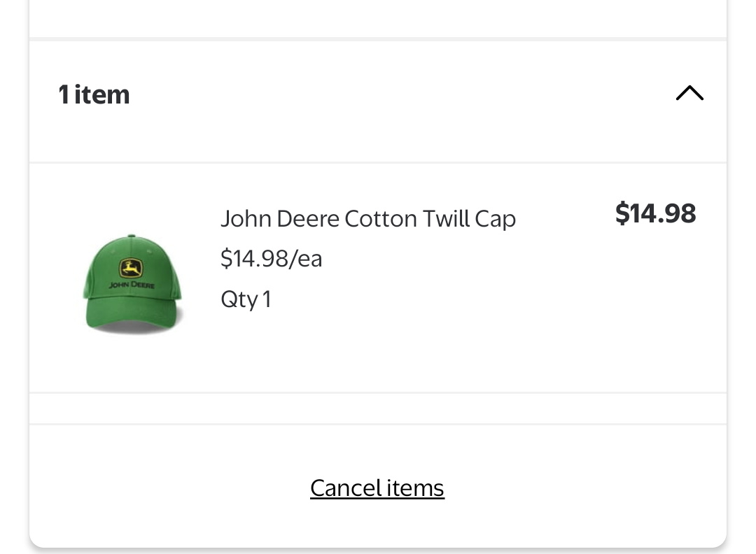The image size is (756, 554).
Task: Click the word "Cap" in the product name
Action: point(495,219)
